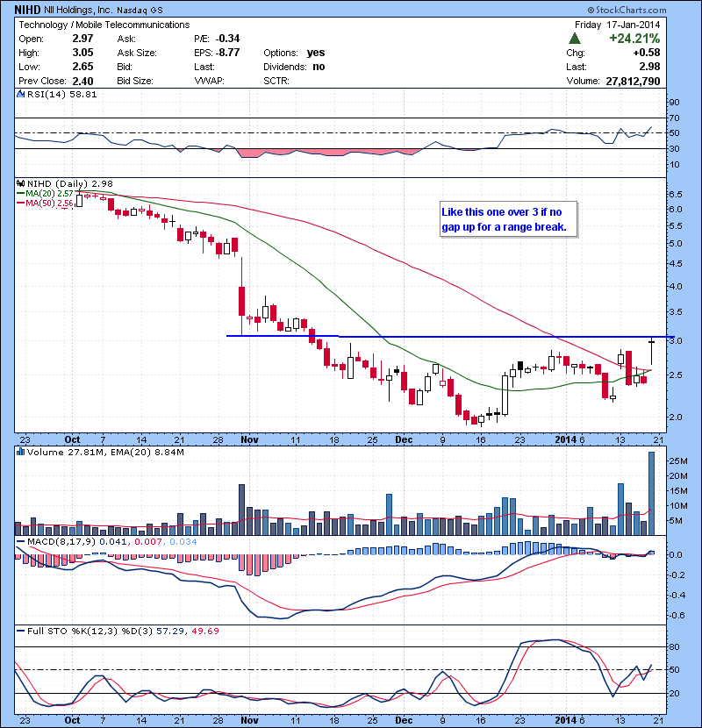The image size is (702, 728).
Task: Click the MACD value 0.041
Action: [x=113, y=541]
